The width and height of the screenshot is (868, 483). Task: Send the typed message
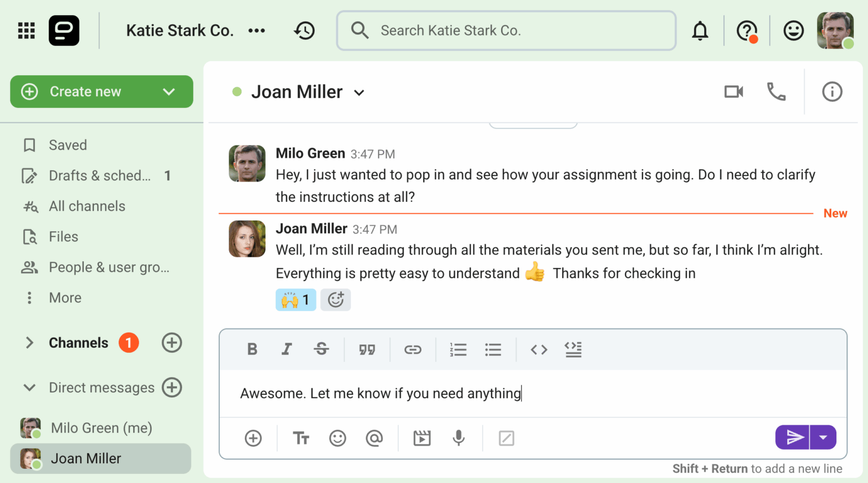pyautogui.click(x=793, y=437)
